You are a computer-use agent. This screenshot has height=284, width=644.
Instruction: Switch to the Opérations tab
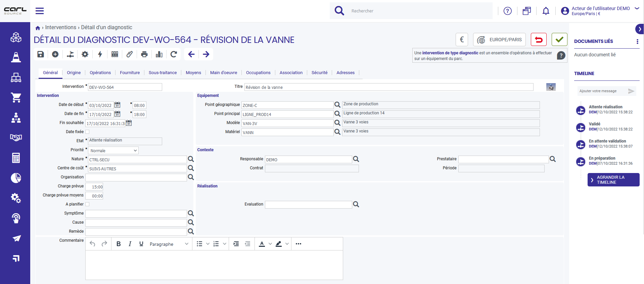[x=100, y=73]
